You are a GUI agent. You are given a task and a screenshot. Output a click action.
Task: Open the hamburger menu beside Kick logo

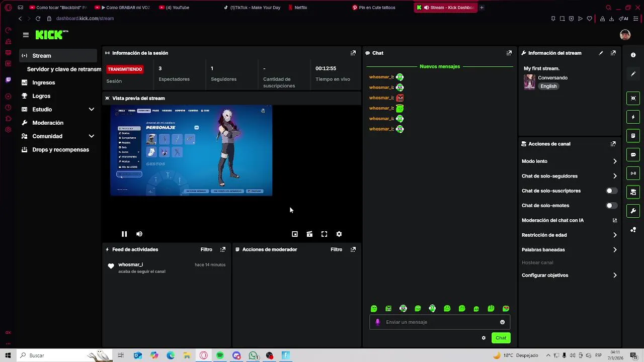tap(26, 35)
